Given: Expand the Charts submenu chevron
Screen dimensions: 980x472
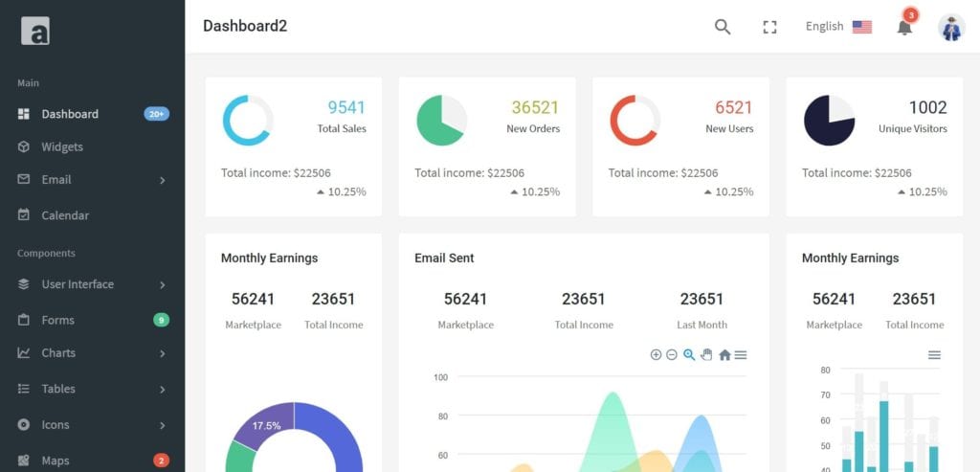Looking at the screenshot, I should point(163,354).
